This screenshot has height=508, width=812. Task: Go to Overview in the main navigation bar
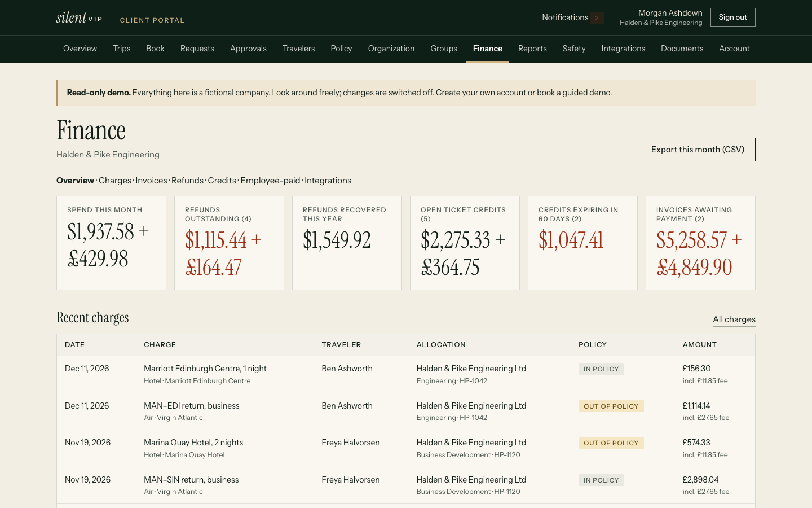coord(80,49)
